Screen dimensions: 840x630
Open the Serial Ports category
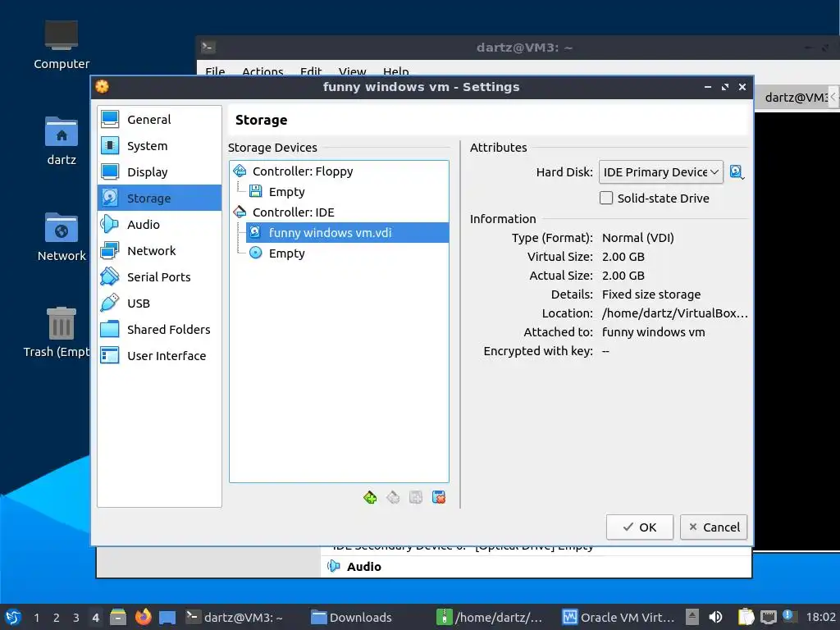point(159,277)
